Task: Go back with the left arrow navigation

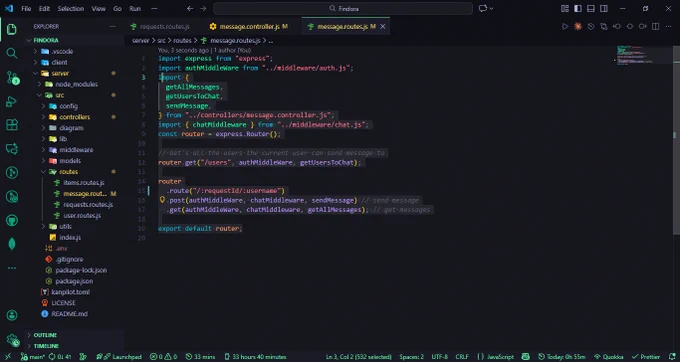Action: tap(190, 9)
